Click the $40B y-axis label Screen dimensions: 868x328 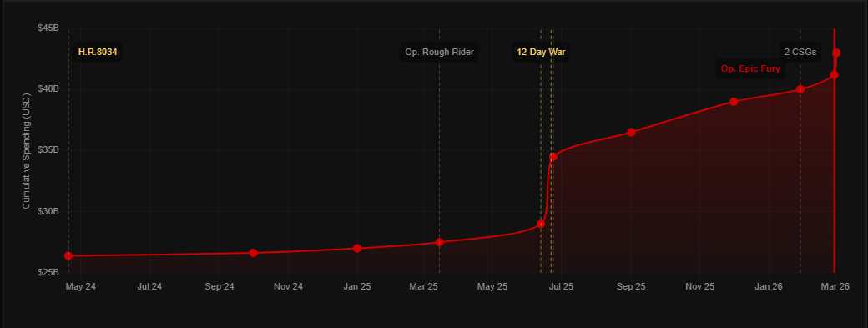coord(48,89)
